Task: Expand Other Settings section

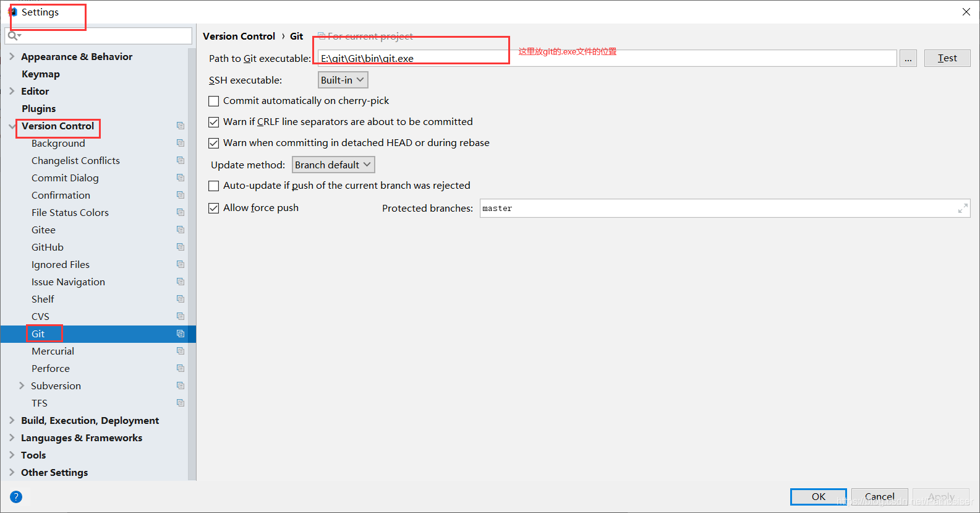Action: point(12,472)
